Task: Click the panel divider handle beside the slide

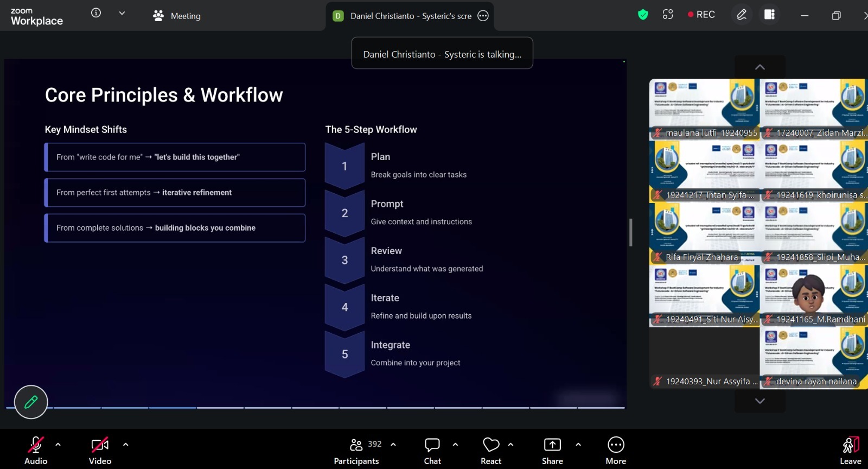Action: pos(630,232)
